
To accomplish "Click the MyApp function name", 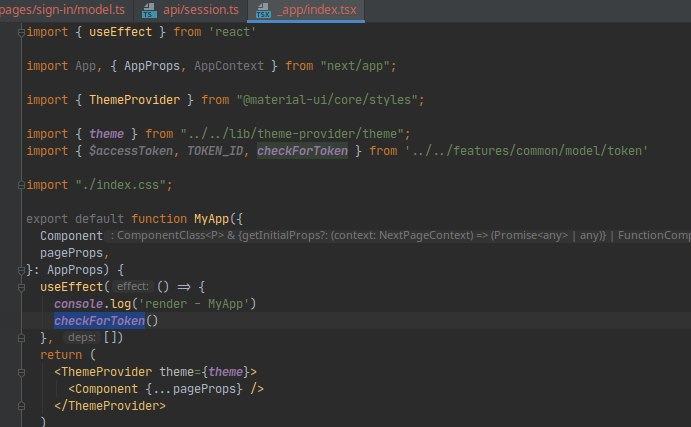I will pos(212,219).
